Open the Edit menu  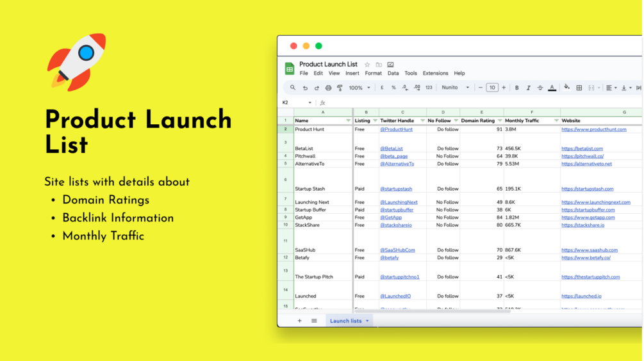click(x=318, y=74)
